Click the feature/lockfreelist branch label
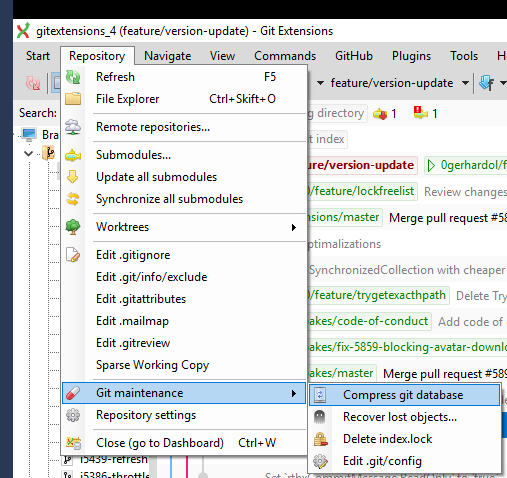This screenshot has height=478, width=507. coord(362,191)
